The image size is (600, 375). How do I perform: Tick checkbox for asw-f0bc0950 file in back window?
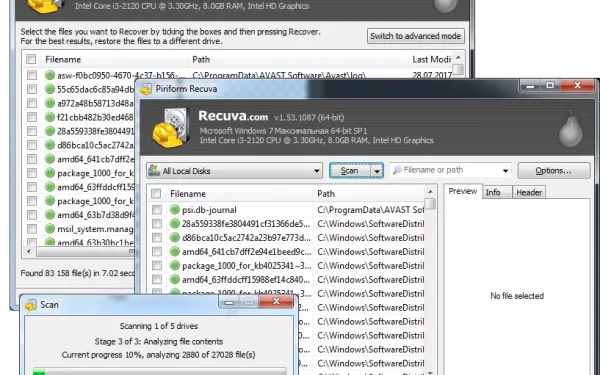32,75
